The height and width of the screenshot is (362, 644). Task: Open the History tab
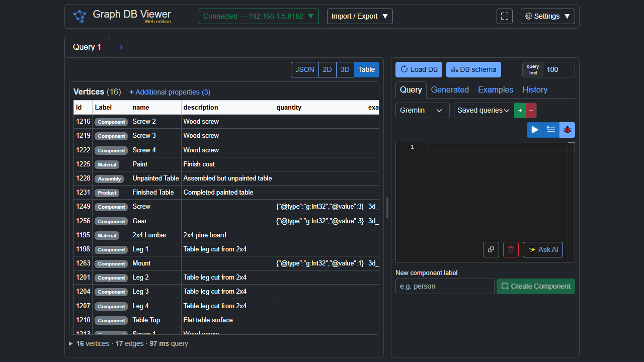pos(535,89)
